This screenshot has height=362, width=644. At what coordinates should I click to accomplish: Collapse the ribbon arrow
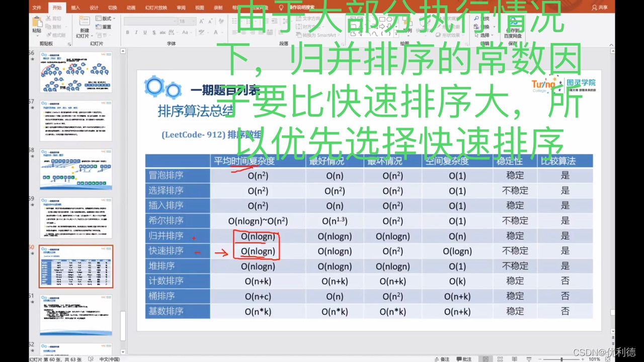tap(611, 45)
